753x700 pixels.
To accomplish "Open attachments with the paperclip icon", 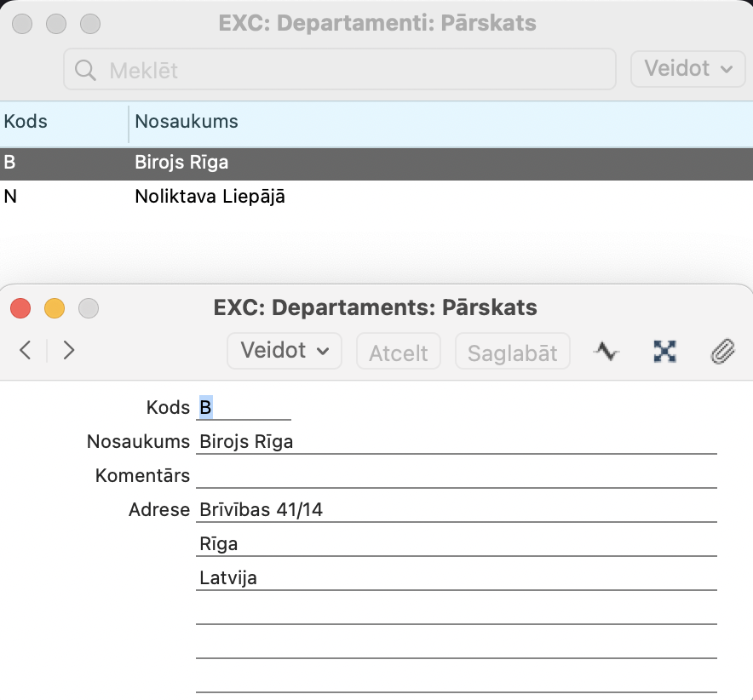I will [722, 351].
